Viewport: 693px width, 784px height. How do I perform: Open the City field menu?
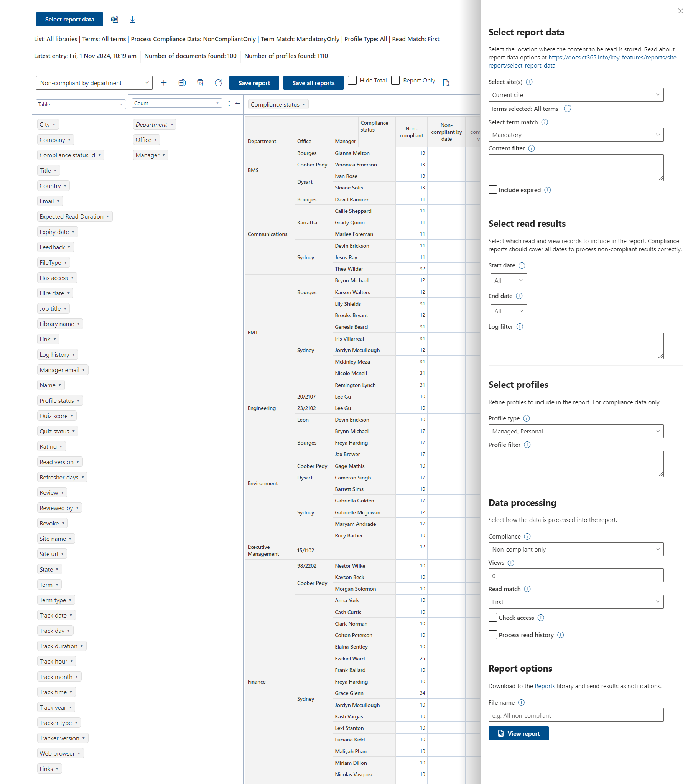48,125
